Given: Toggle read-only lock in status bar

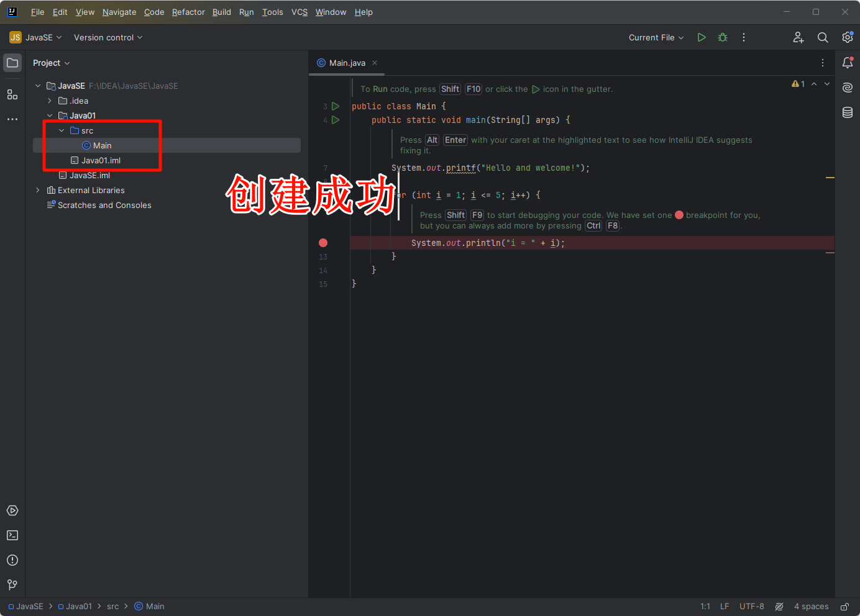Looking at the screenshot, I should tap(844, 607).
